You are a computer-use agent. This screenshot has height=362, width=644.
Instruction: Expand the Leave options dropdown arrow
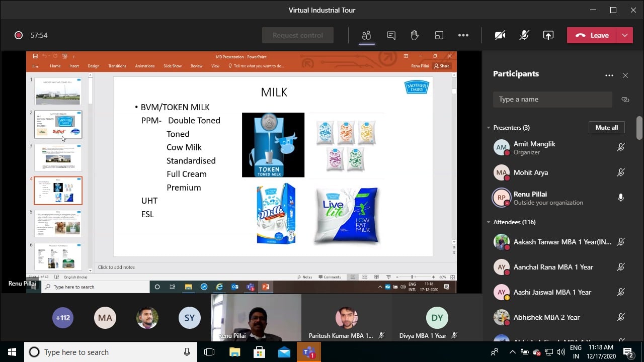625,35
